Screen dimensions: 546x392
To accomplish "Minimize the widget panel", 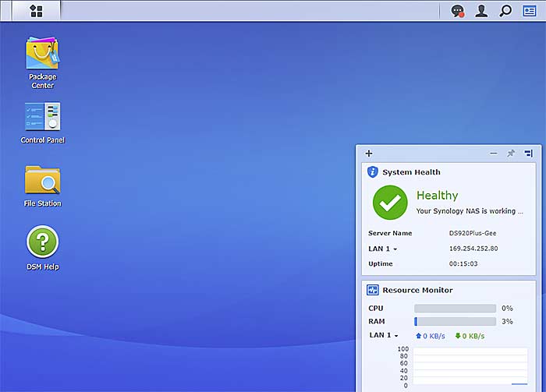I will (494, 153).
